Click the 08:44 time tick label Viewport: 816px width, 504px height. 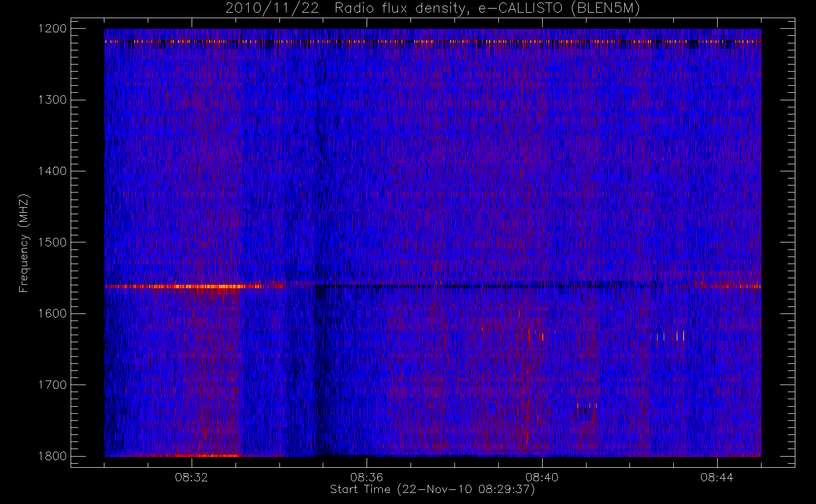point(717,477)
